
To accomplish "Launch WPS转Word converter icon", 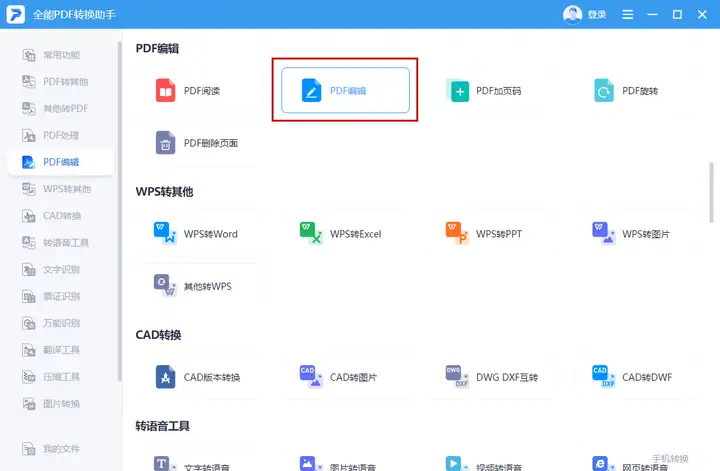I will [x=165, y=233].
